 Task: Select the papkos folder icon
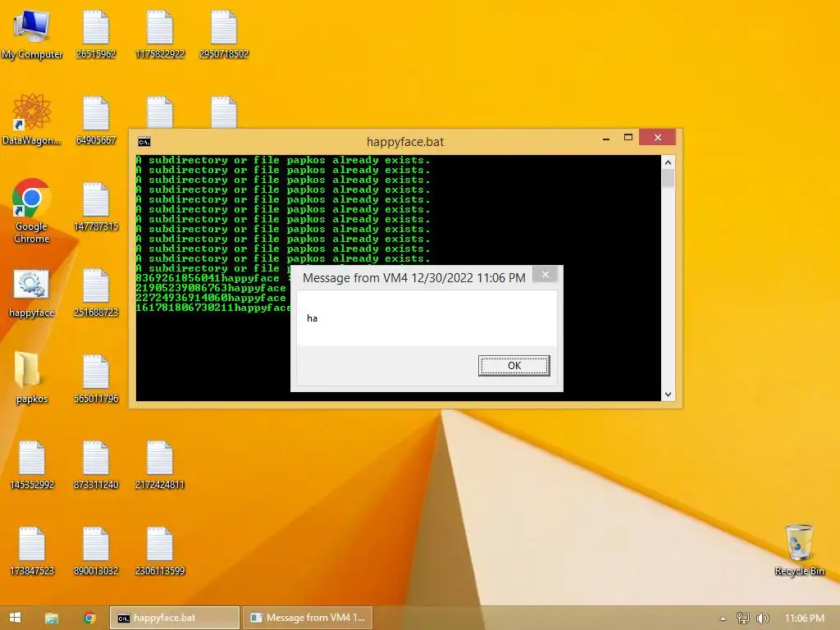(x=32, y=378)
